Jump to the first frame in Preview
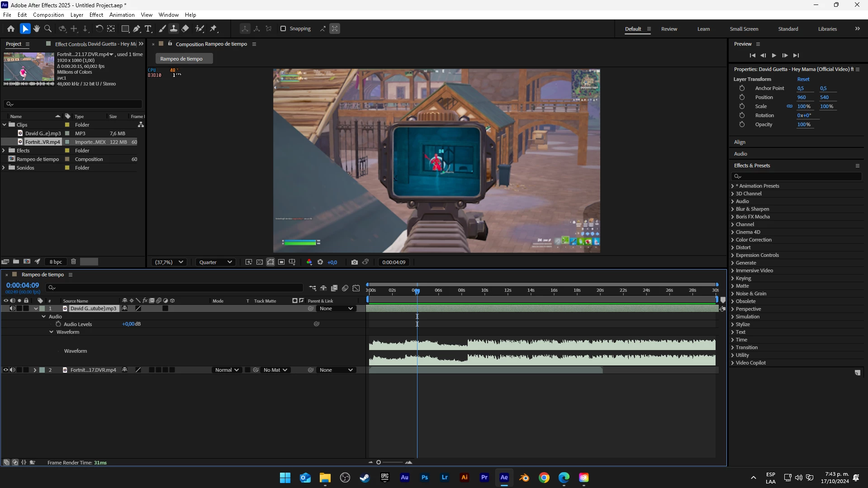 (x=752, y=56)
